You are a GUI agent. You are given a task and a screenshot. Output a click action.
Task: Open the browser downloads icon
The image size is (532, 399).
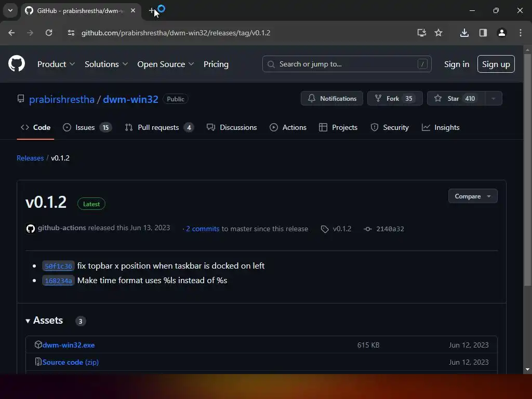point(464,33)
